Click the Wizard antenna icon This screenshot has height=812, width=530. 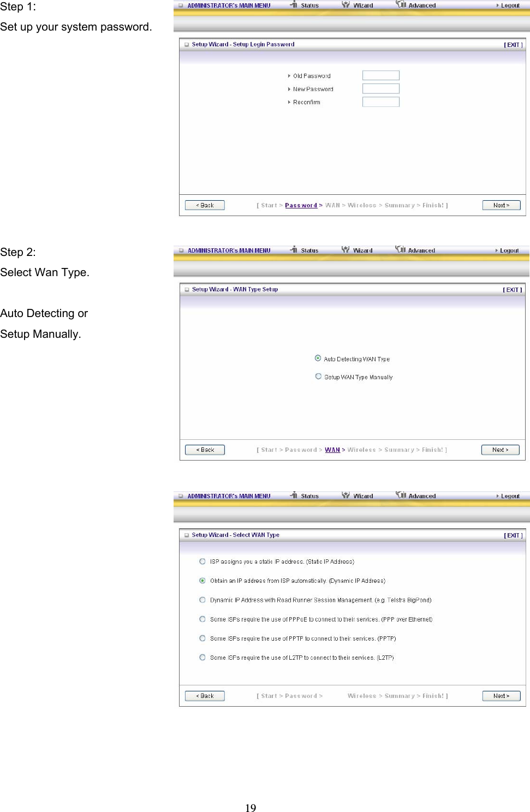coord(346,5)
